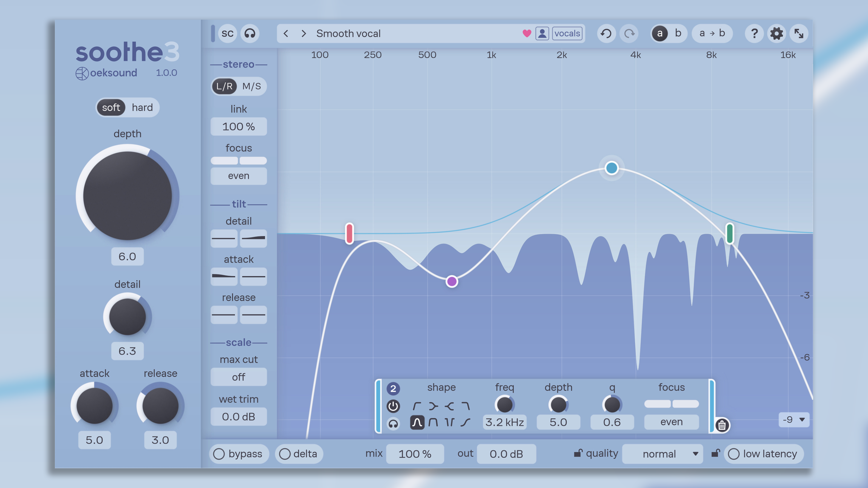This screenshot has width=868, height=488.
Task: Click the band depth value 5.0
Action: pos(558,422)
